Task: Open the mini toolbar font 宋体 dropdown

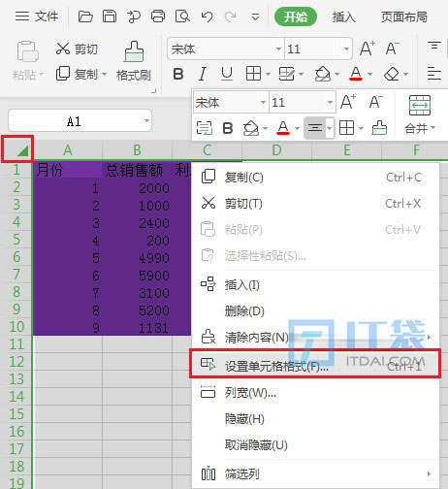Action: pyautogui.click(x=263, y=102)
